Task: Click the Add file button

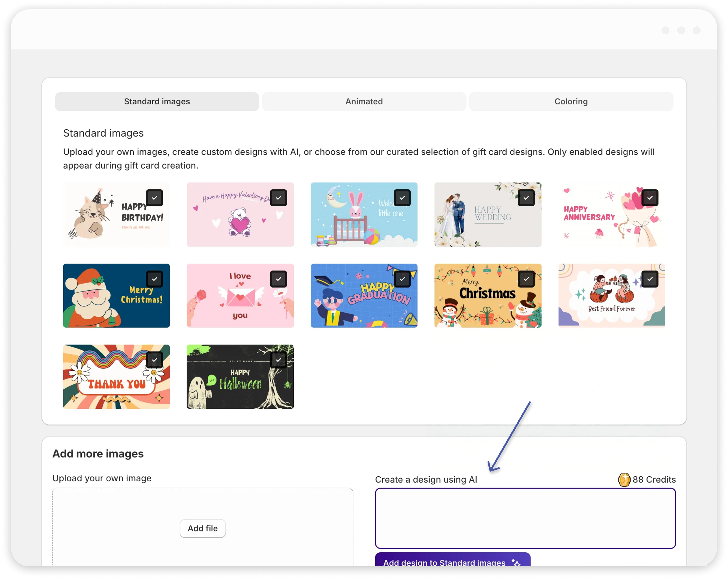Action: click(x=203, y=528)
